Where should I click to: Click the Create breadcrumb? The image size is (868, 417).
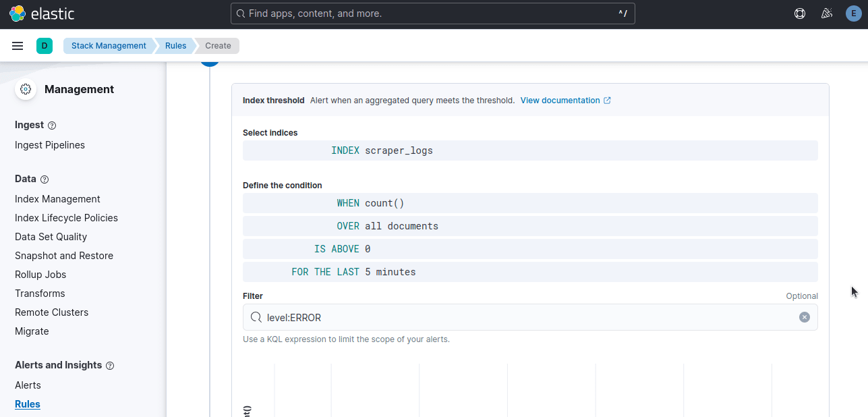coord(218,46)
